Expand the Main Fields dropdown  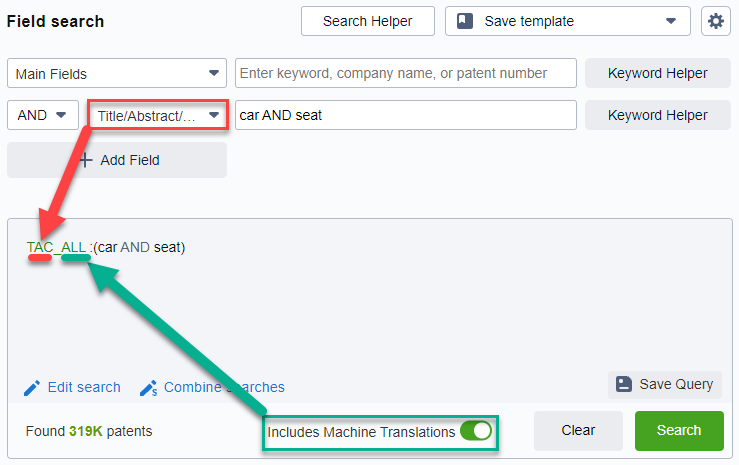tap(214, 73)
